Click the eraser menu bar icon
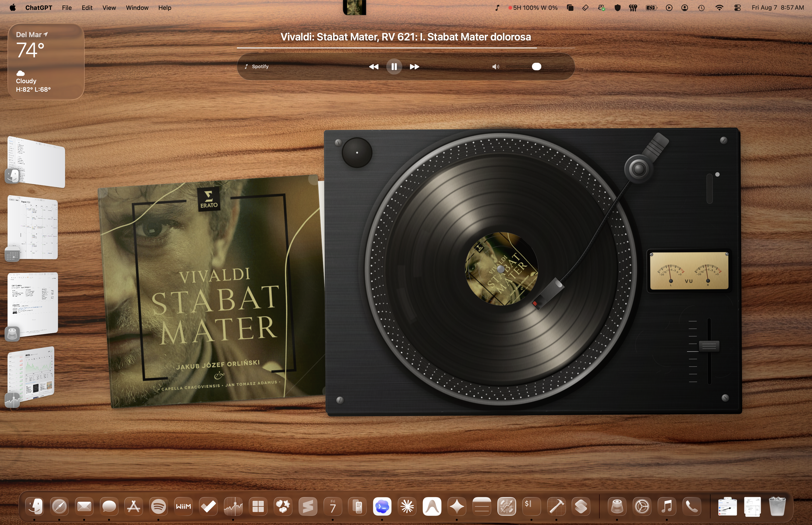Image resolution: width=812 pixels, height=525 pixels. click(x=586, y=8)
